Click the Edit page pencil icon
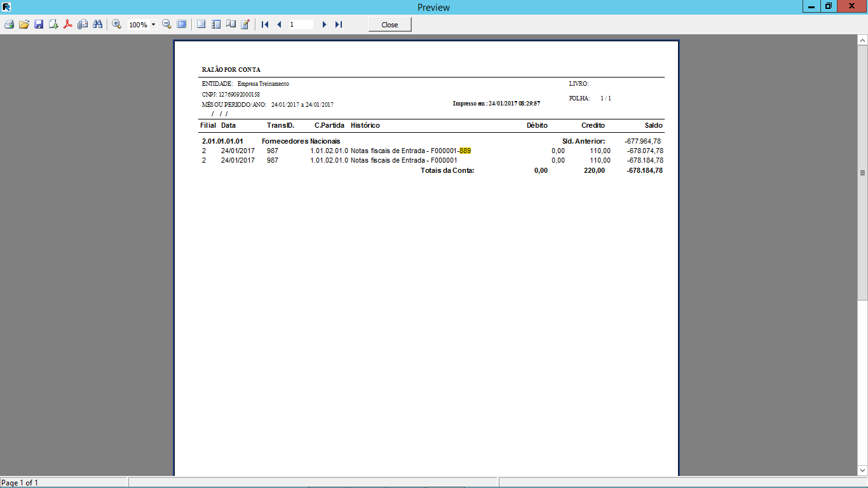 [x=245, y=24]
